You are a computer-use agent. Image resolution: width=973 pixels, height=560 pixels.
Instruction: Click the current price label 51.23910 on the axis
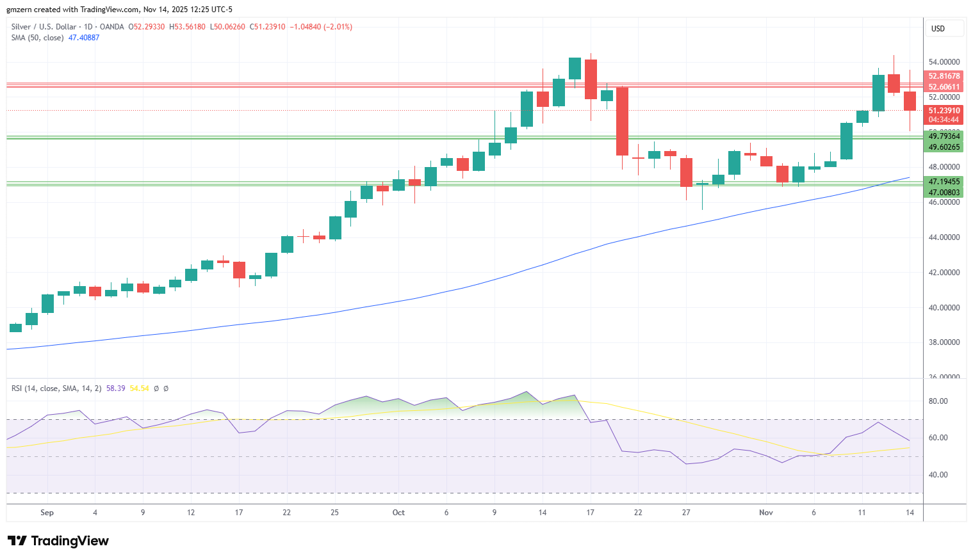(x=944, y=111)
